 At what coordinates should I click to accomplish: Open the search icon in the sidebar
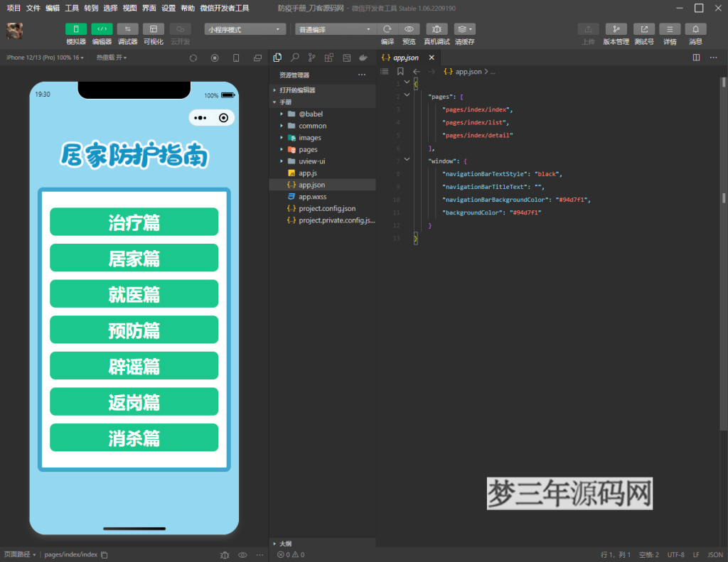coord(294,58)
